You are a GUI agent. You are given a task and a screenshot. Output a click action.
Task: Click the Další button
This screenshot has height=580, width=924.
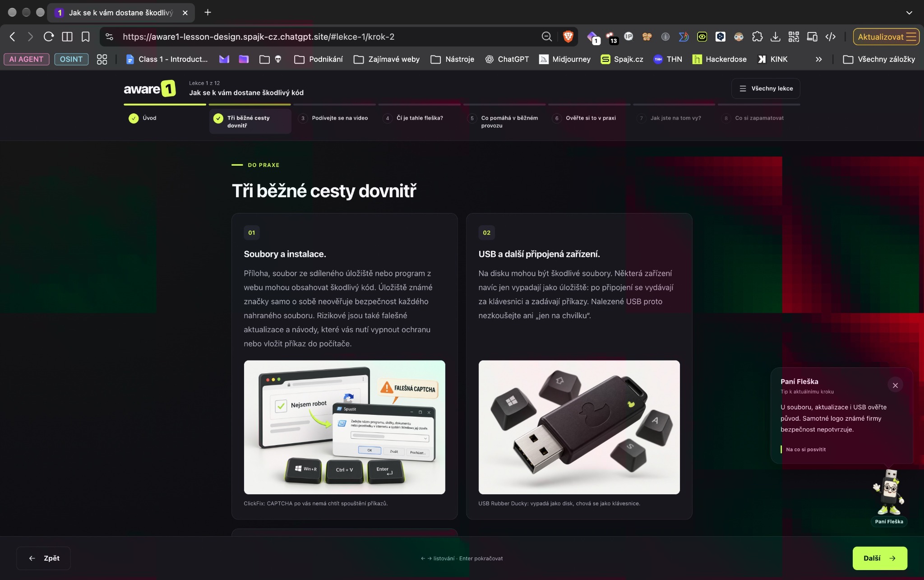pyautogui.click(x=880, y=558)
